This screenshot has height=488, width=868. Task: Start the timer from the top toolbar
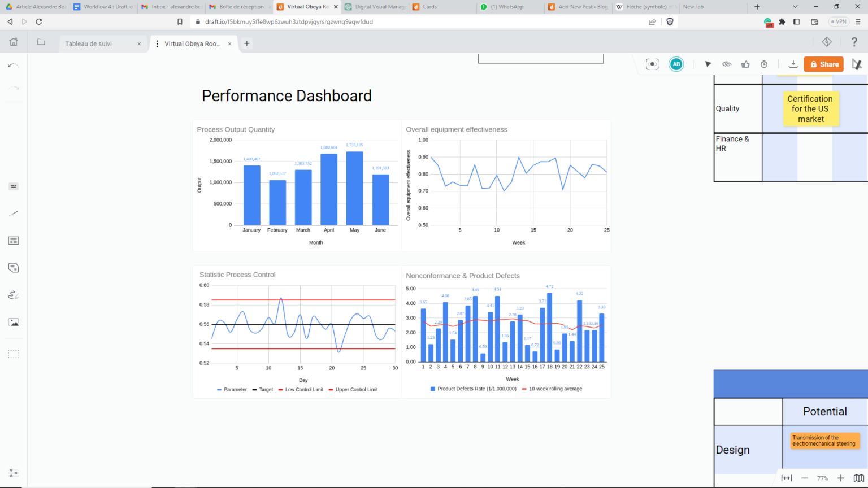[x=763, y=64]
